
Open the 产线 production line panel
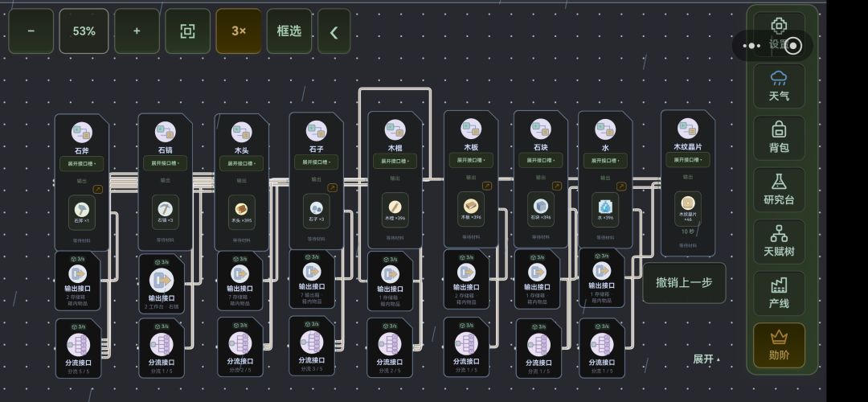pyautogui.click(x=779, y=293)
